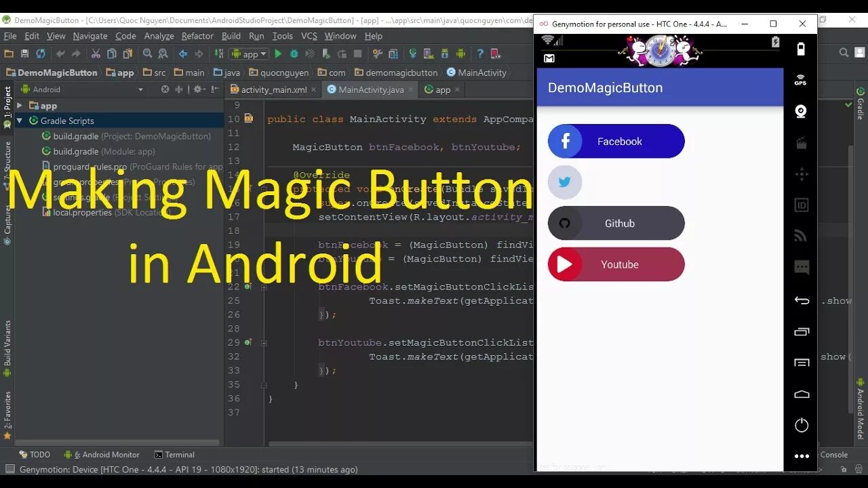
Task: Close the app editor tab
Action: click(x=457, y=89)
